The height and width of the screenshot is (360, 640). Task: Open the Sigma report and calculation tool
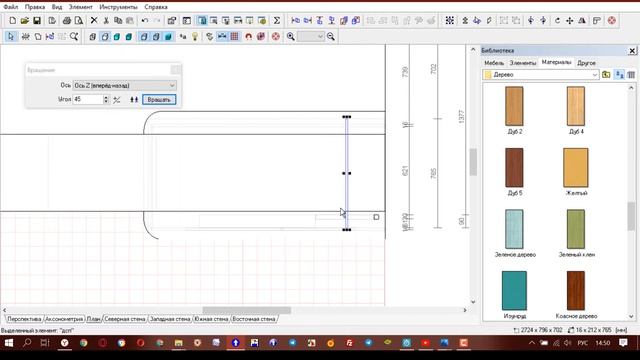click(x=276, y=20)
